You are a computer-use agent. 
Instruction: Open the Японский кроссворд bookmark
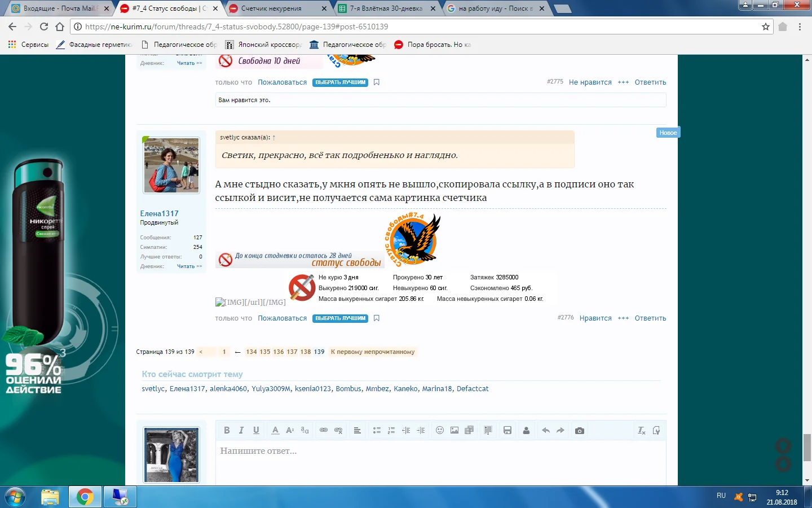click(x=263, y=45)
